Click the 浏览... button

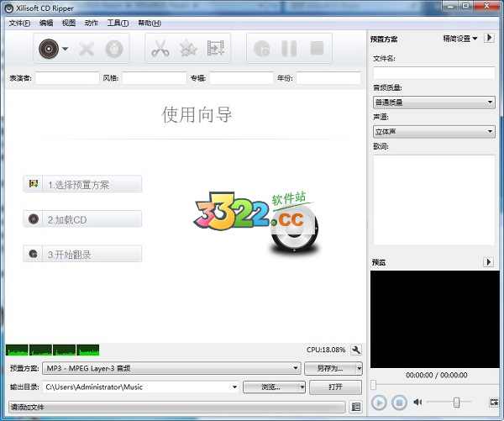[x=271, y=387]
